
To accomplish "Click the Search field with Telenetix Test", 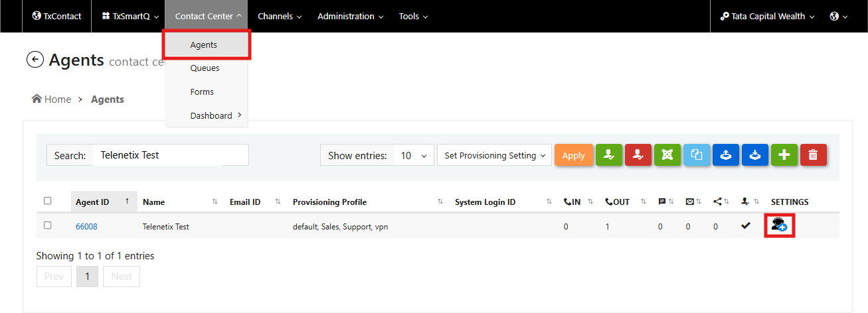I will pos(171,155).
